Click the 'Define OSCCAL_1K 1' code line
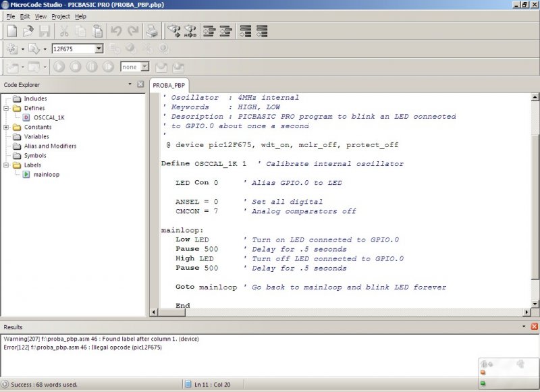This screenshot has height=392, width=540. [x=204, y=164]
